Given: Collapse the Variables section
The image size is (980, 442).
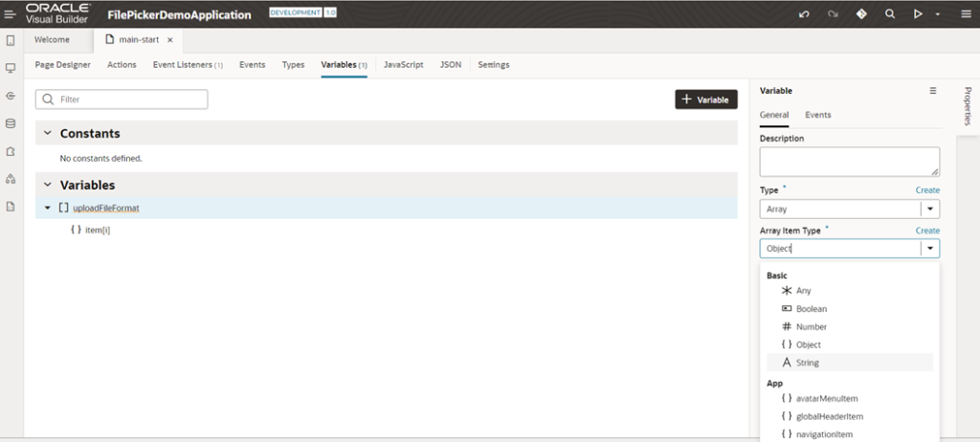Looking at the screenshot, I should pyautogui.click(x=47, y=186).
